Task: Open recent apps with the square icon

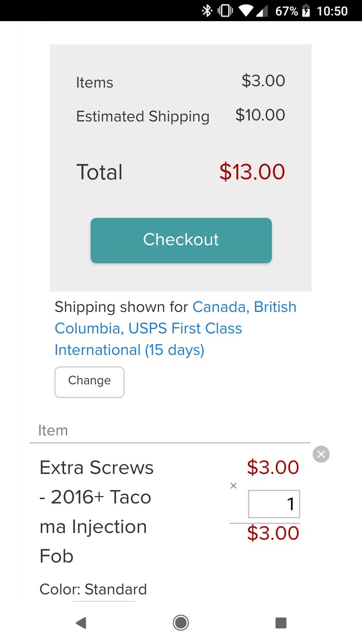Action: [x=281, y=623]
